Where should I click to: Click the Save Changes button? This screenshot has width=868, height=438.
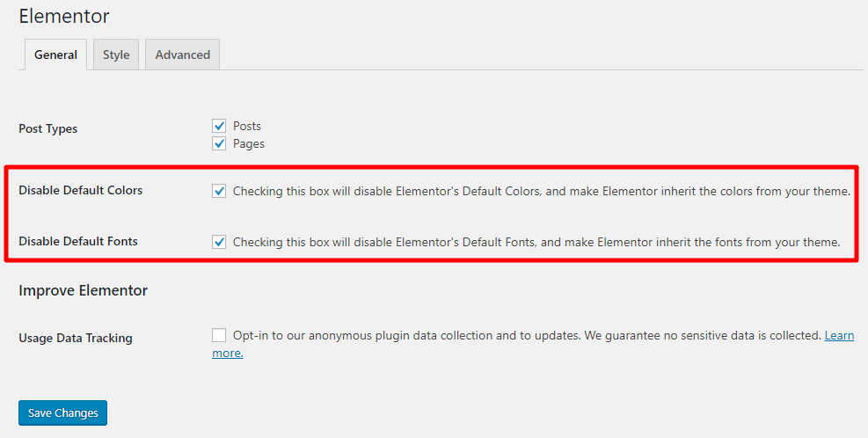pyautogui.click(x=62, y=413)
